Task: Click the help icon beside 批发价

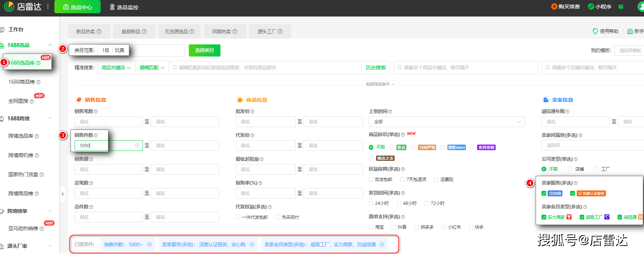Action: [252, 112]
